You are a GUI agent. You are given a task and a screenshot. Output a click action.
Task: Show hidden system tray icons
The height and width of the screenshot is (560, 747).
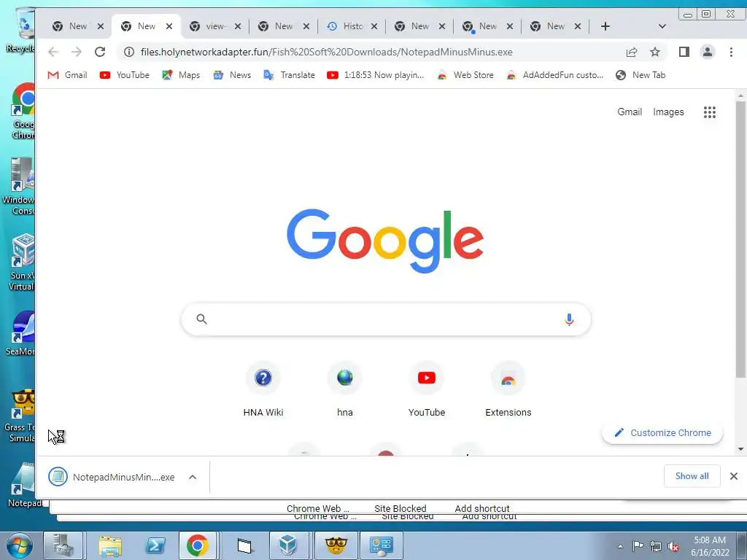pos(620,546)
